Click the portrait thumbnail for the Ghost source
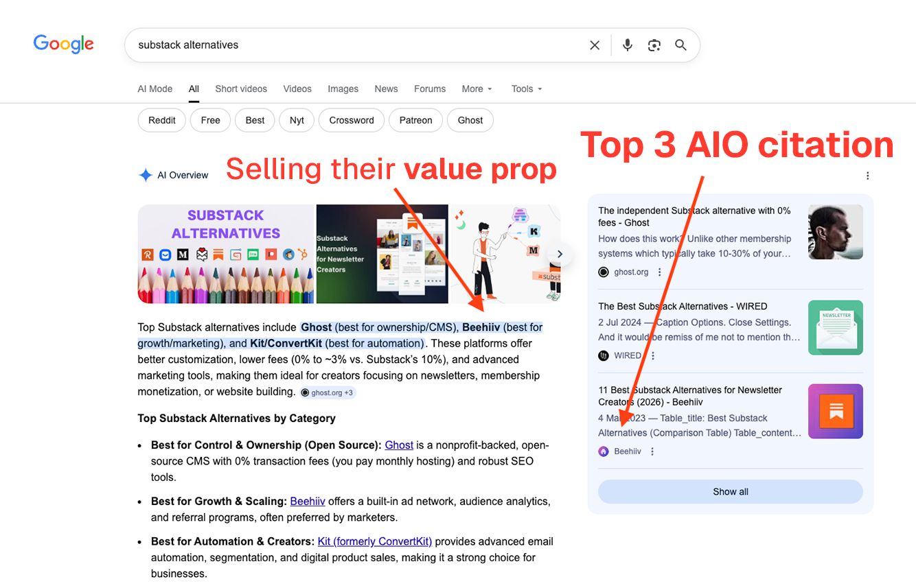Viewport: 916px width, 588px height. pyautogui.click(x=836, y=232)
